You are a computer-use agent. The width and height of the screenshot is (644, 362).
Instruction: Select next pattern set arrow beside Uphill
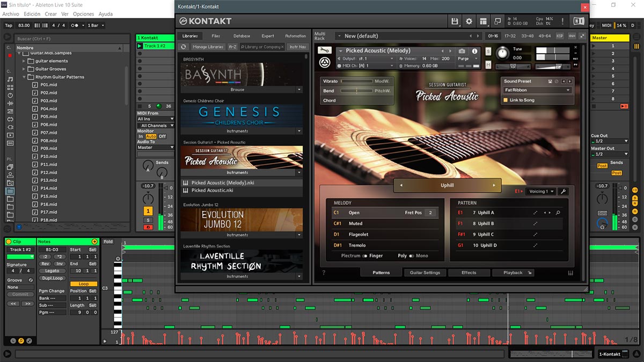point(494,186)
